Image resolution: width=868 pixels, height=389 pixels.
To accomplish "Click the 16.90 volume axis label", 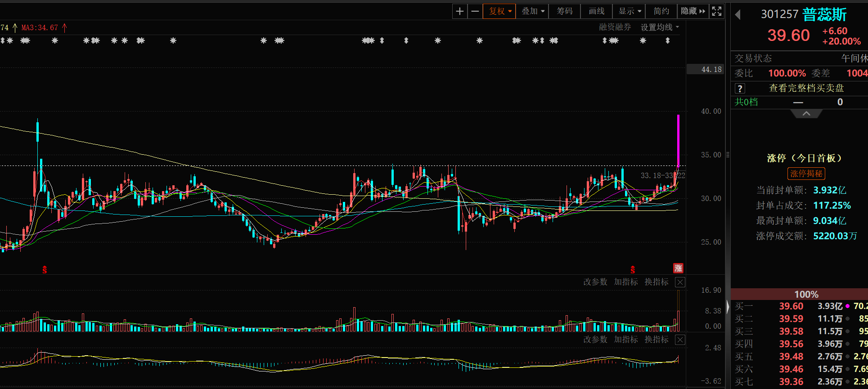I will click(711, 291).
